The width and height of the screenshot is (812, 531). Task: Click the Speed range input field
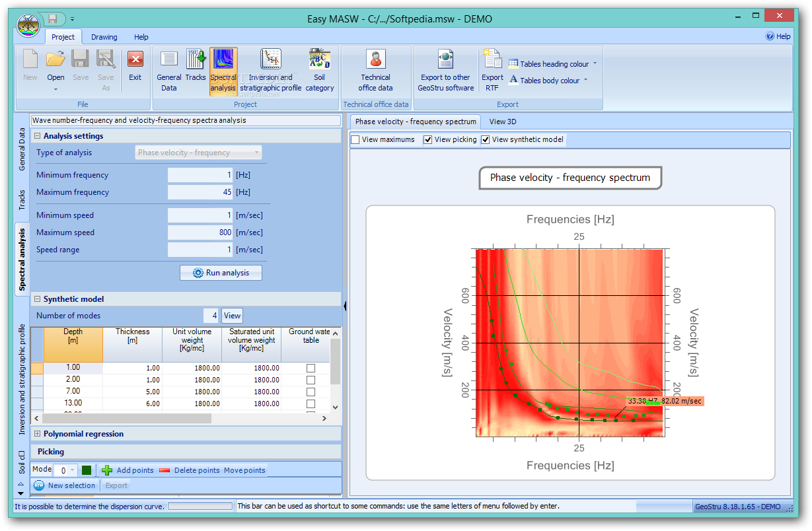[200, 250]
